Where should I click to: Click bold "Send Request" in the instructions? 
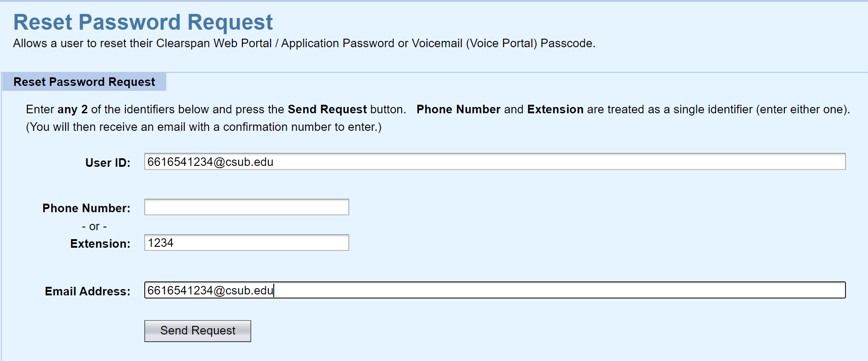pyautogui.click(x=327, y=110)
